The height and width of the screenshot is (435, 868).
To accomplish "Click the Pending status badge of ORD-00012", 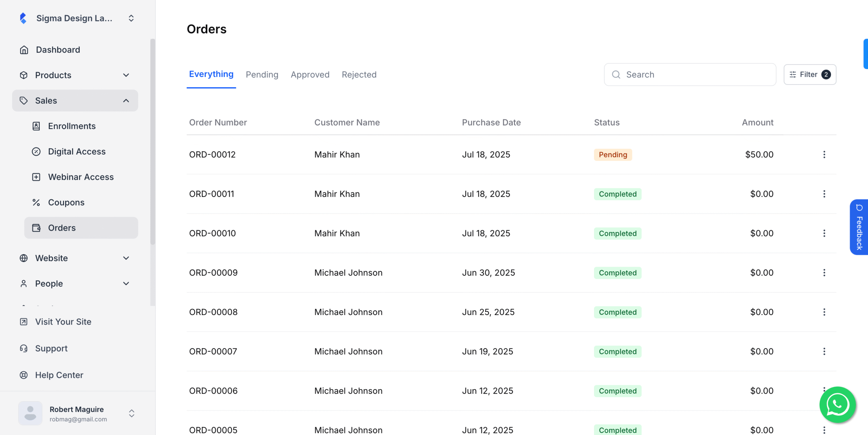I will pyautogui.click(x=613, y=154).
